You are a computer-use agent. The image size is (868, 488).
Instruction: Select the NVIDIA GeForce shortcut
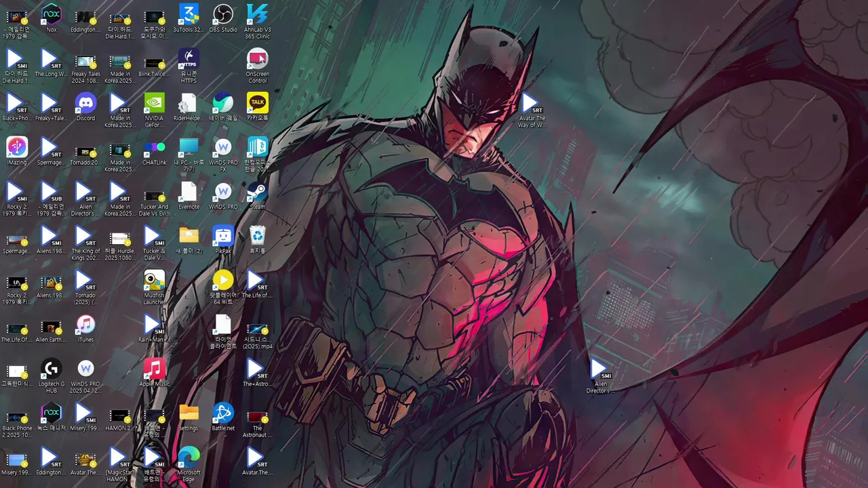click(x=154, y=110)
